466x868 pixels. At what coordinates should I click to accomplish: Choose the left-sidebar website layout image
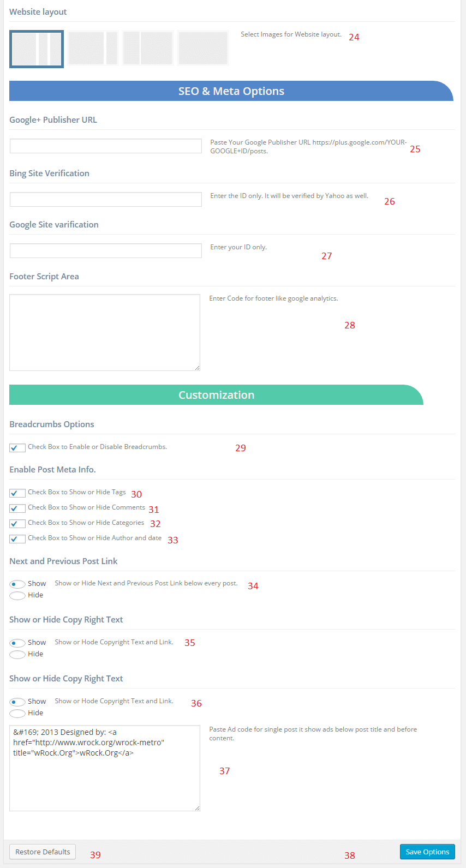point(148,49)
